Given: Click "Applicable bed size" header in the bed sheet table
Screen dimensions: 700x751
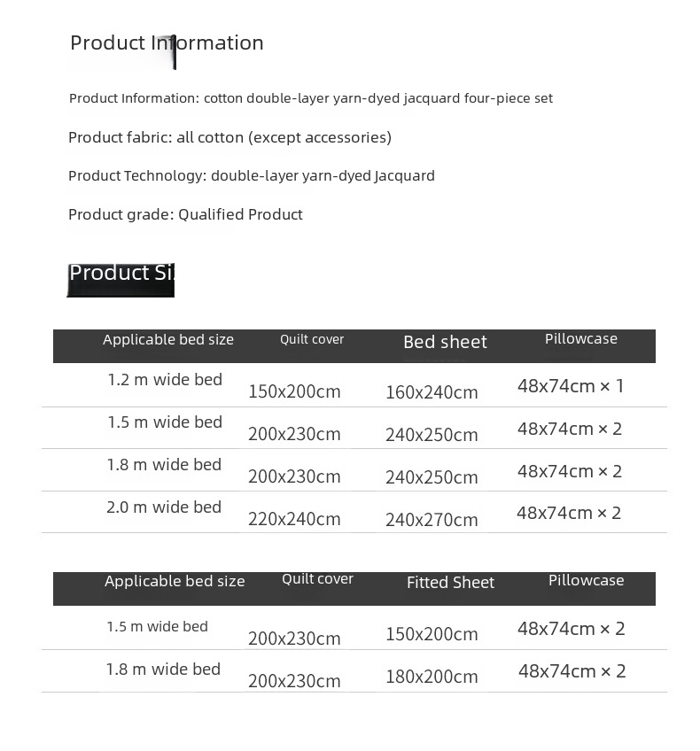Looking at the screenshot, I should [x=168, y=340].
